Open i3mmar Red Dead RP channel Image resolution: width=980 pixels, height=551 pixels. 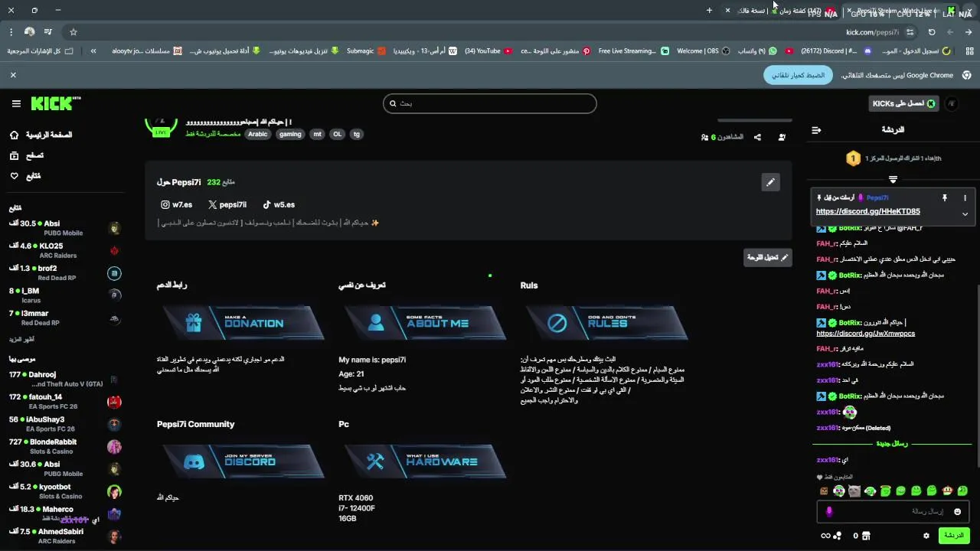pyautogui.click(x=64, y=317)
